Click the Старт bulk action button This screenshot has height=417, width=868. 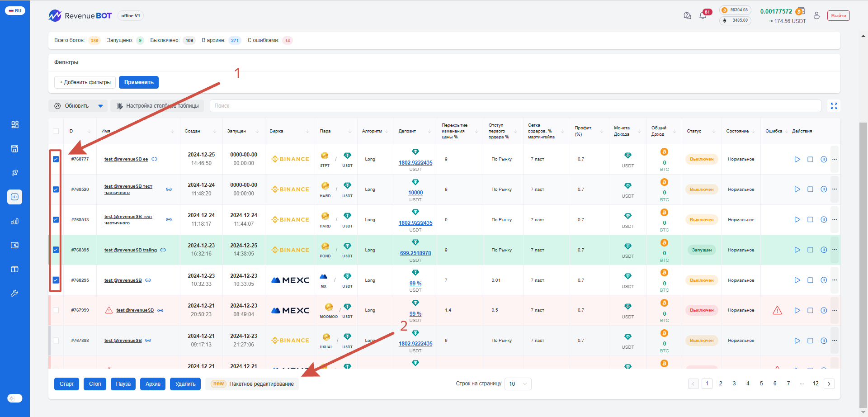click(x=67, y=384)
